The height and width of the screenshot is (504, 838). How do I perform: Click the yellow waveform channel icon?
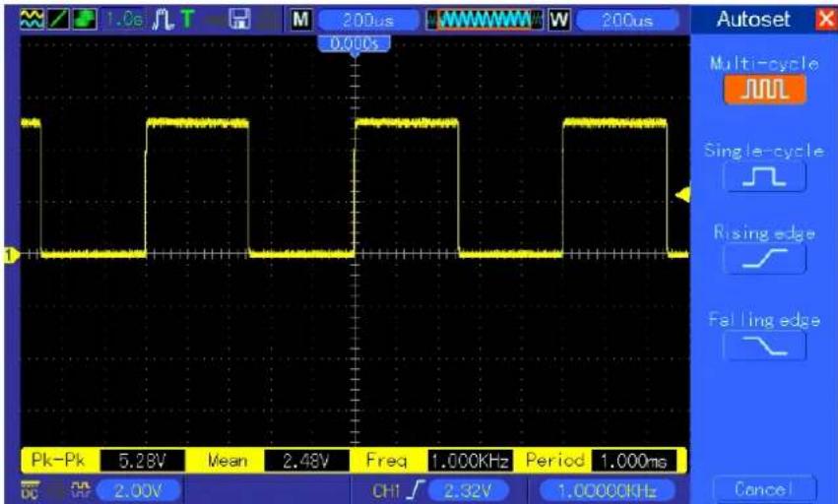(x=32, y=20)
